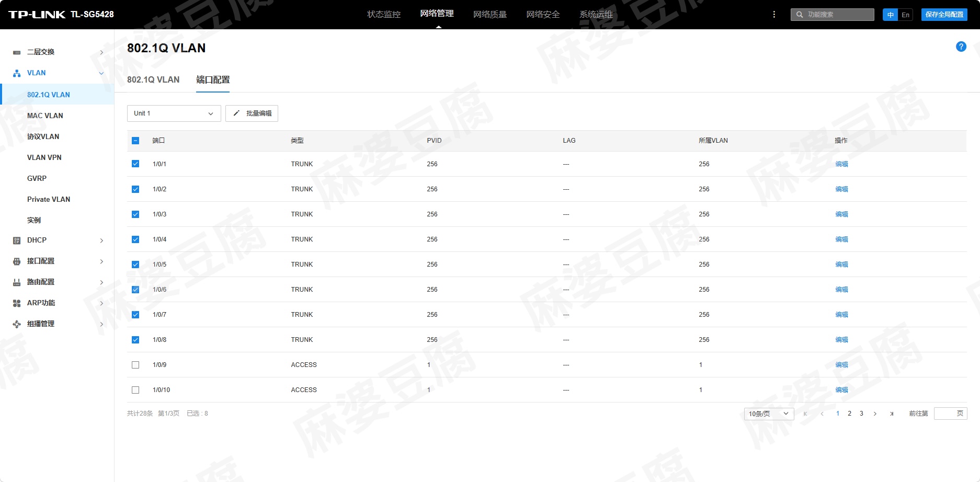Click 编辑 link for port 1/0/10
Viewport: 980px width, 482px height.
(x=841, y=390)
